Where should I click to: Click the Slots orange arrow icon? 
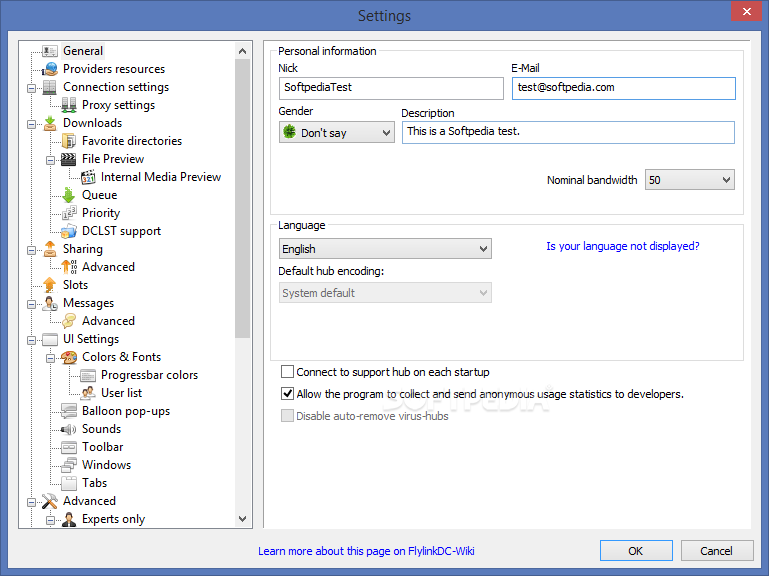pyautogui.click(x=50, y=285)
